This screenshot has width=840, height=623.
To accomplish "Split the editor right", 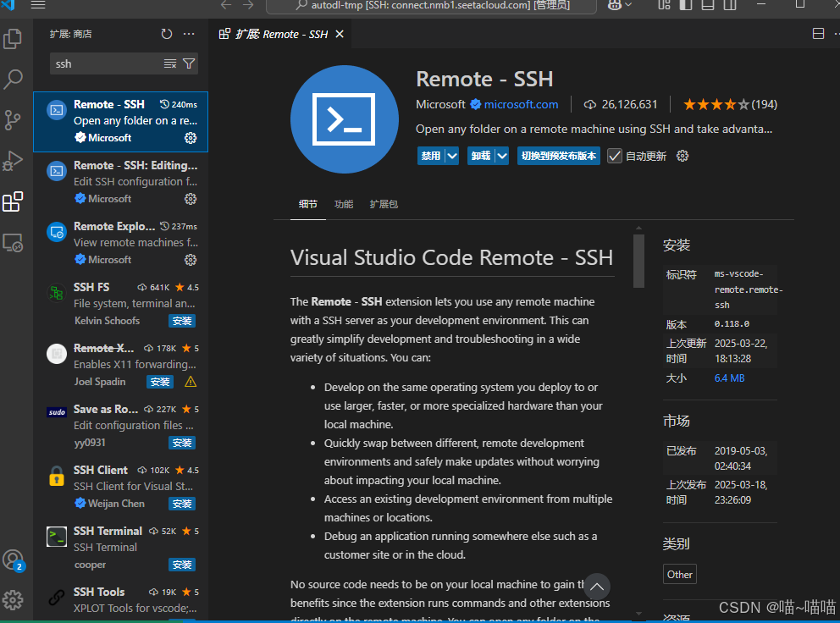I will (x=818, y=34).
